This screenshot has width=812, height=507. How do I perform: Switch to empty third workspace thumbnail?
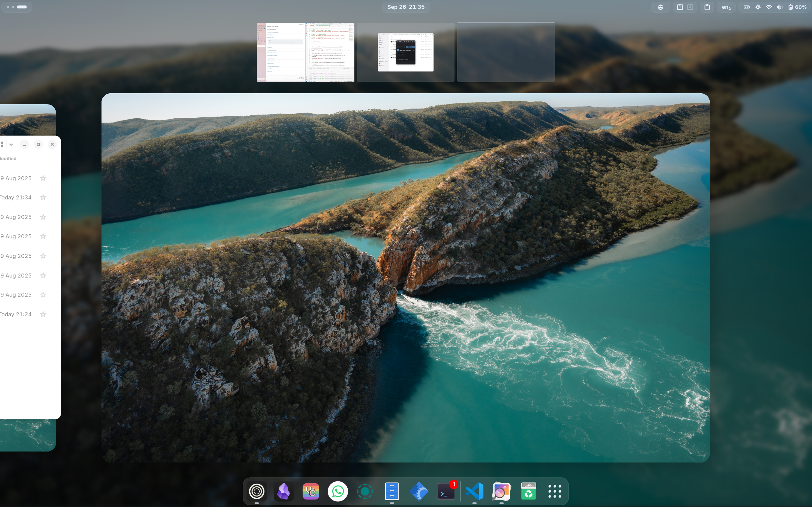tap(506, 52)
